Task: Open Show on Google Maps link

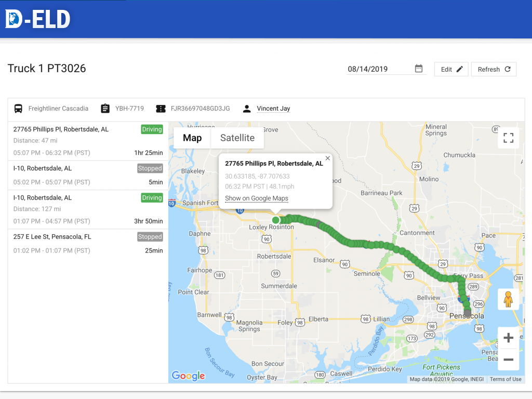Action: 257,198
